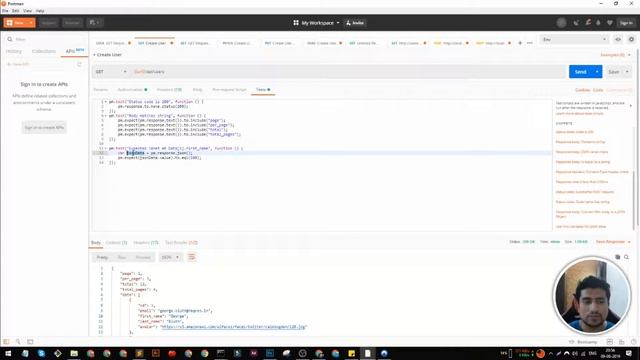The image size is (640, 360).
Task: Open the new window options icon
Action: (x=94, y=23)
